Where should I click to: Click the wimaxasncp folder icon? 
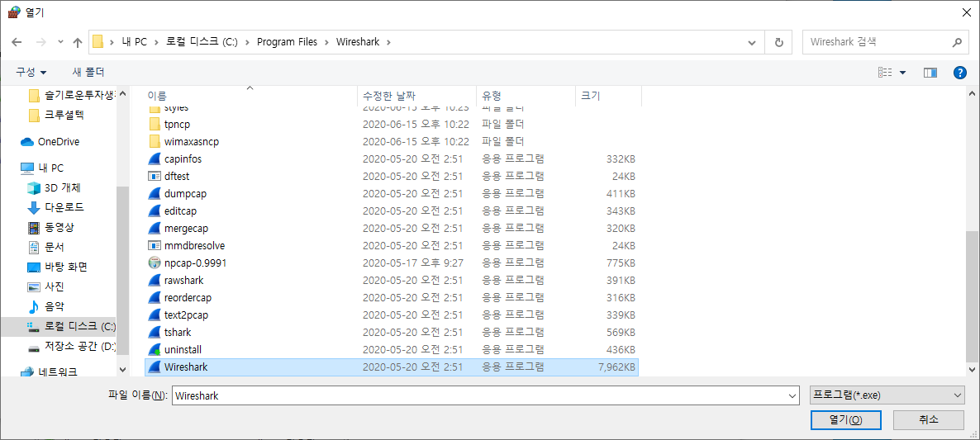(x=155, y=142)
